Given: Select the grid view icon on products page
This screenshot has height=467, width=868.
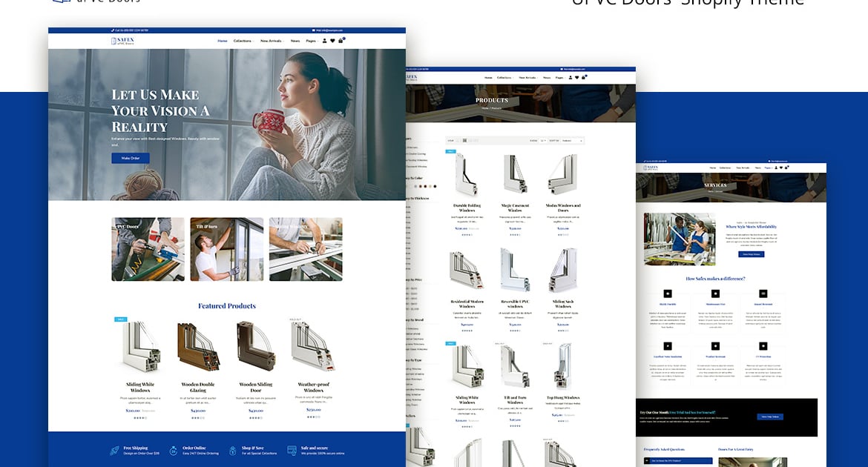Looking at the screenshot, I should tap(463, 140).
